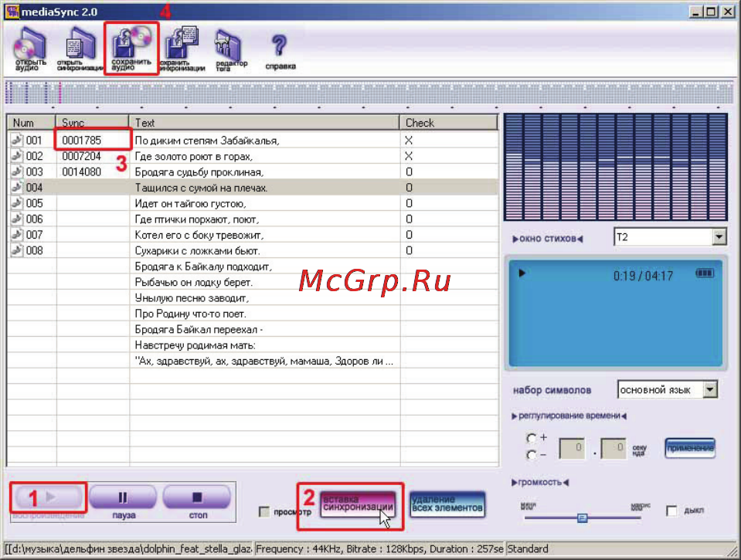Select line Бродяга Байкал переехал
Image resolution: width=741 pixels, height=560 pixels.
199,329
